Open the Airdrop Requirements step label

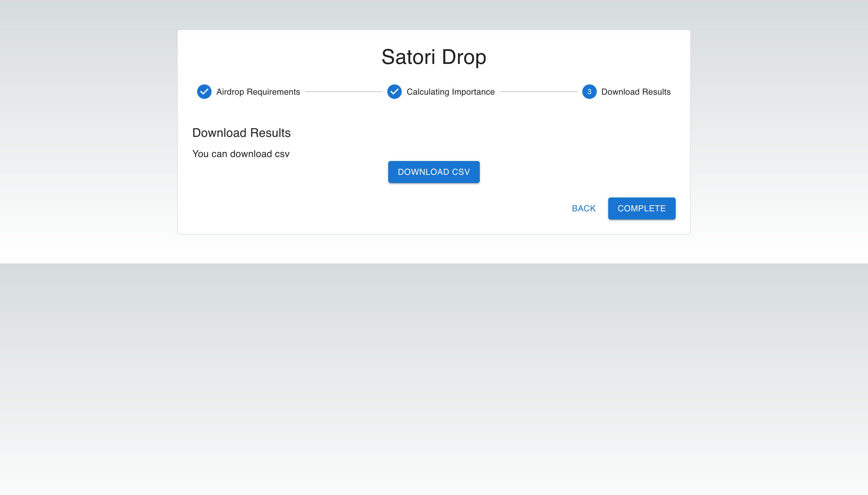[258, 92]
